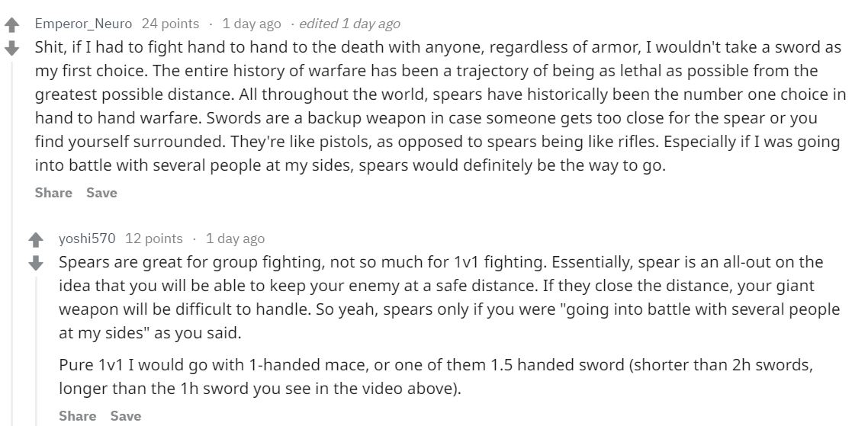
Task: Click the dot separator after '24 points'
Action: click(x=211, y=24)
